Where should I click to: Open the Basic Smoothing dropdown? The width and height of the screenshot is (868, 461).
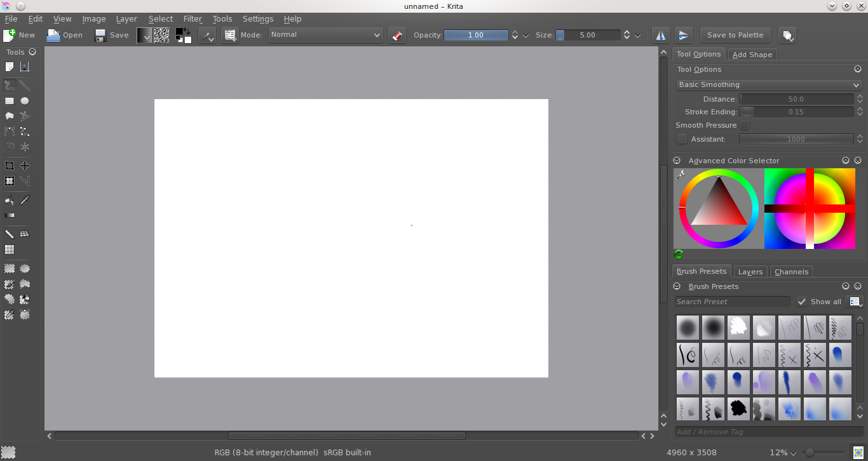click(769, 84)
